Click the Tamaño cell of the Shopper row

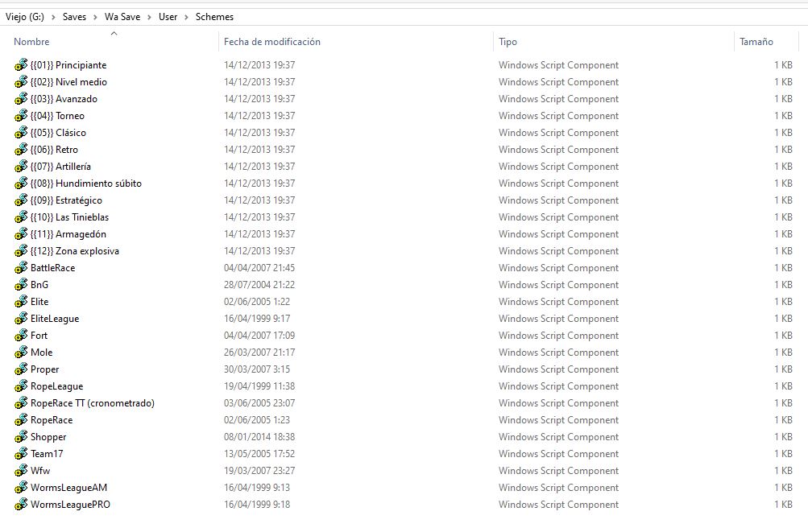point(783,437)
